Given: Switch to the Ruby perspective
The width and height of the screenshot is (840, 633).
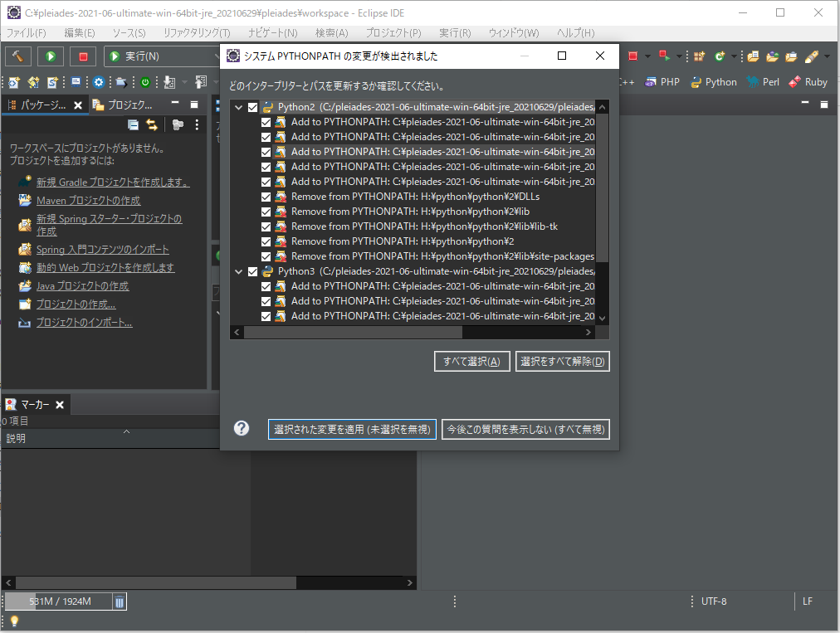Looking at the screenshot, I should pos(808,82).
